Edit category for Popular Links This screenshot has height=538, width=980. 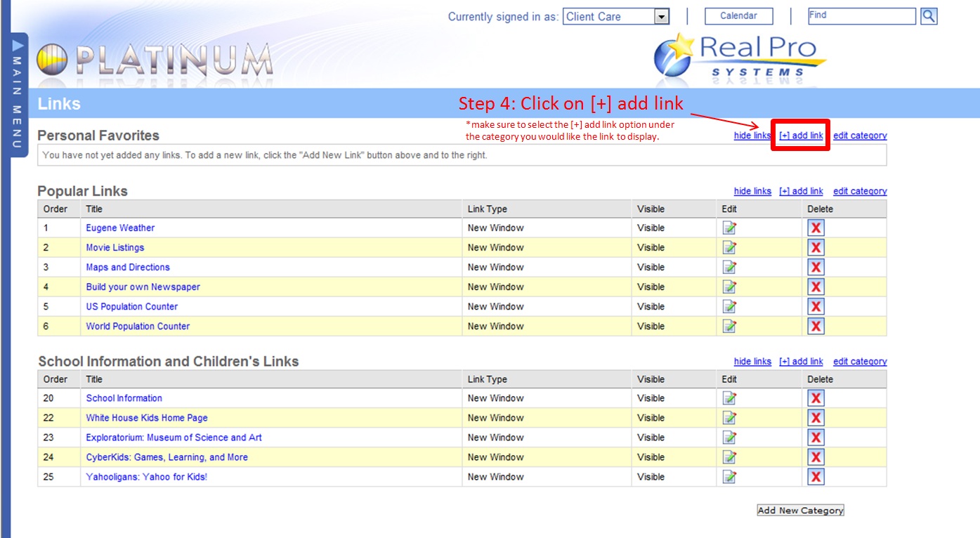point(860,191)
